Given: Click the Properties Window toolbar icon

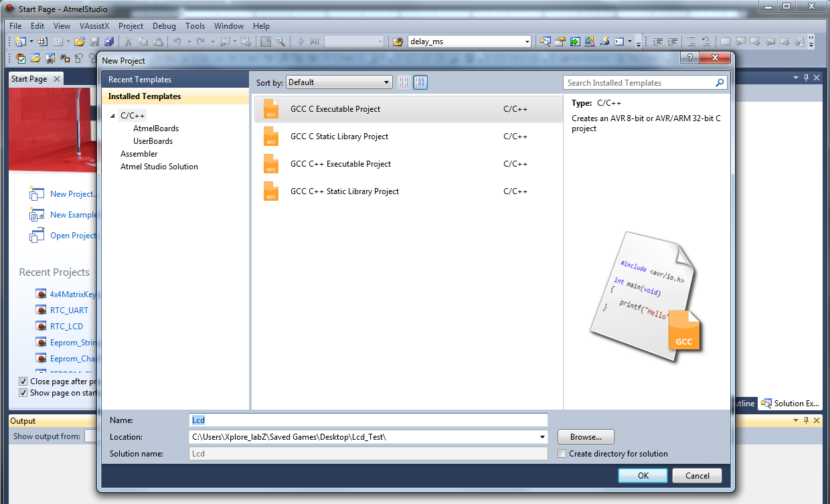Looking at the screenshot, I should pyautogui.click(x=560, y=41).
